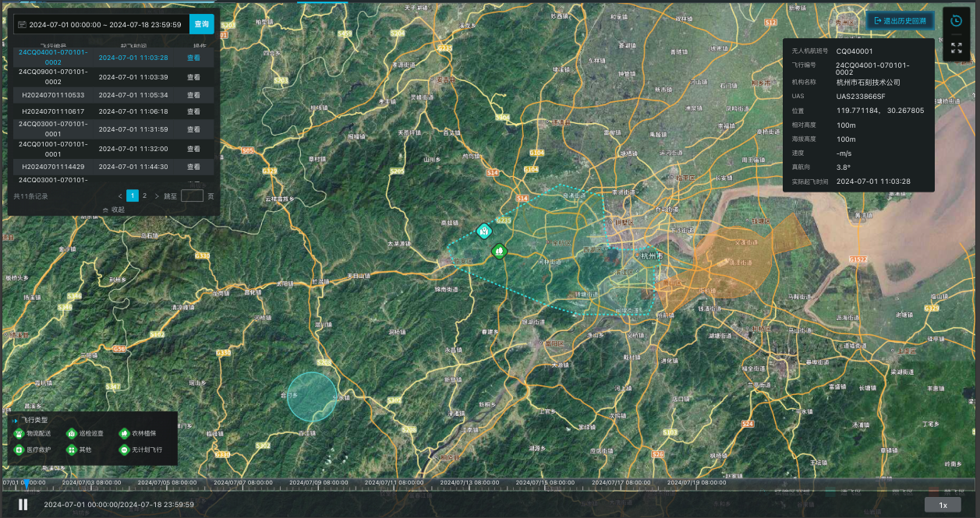View flight H20240701110533 via 查看
The image size is (980, 518).
(193, 95)
